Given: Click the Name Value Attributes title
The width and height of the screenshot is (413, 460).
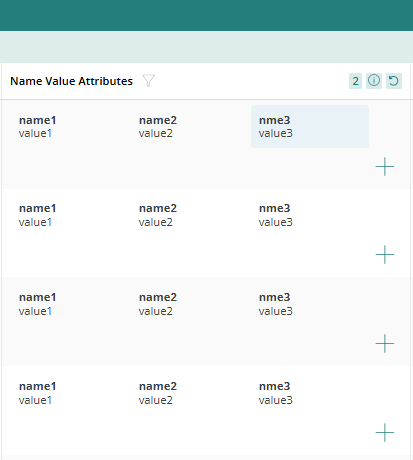Looking at the screenshot, I should 71,81.
